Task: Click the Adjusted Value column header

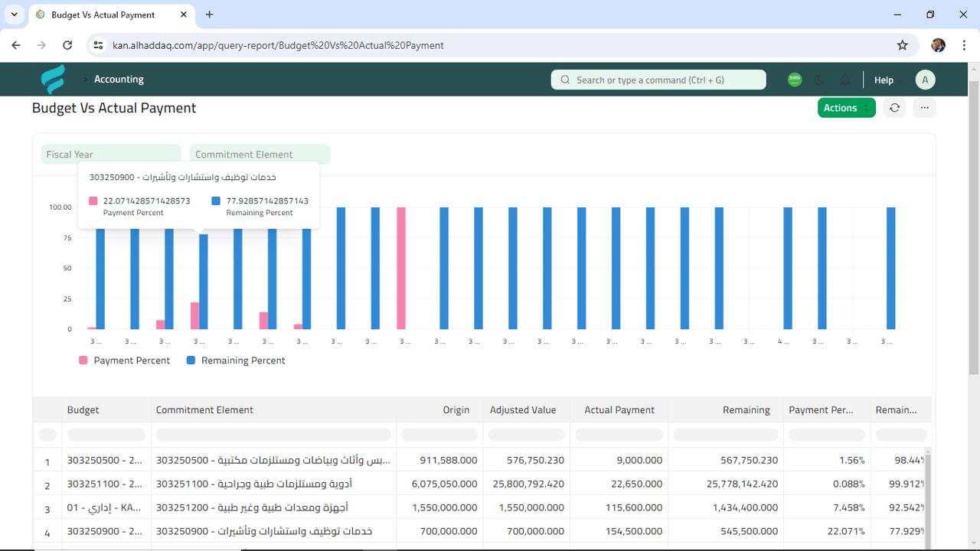Action: click(x=527, y=410)
